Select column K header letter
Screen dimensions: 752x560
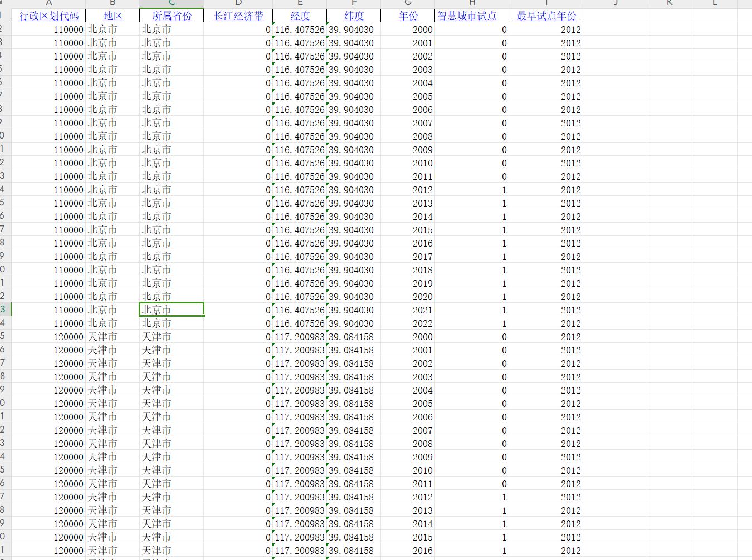(x=670, y=3)
